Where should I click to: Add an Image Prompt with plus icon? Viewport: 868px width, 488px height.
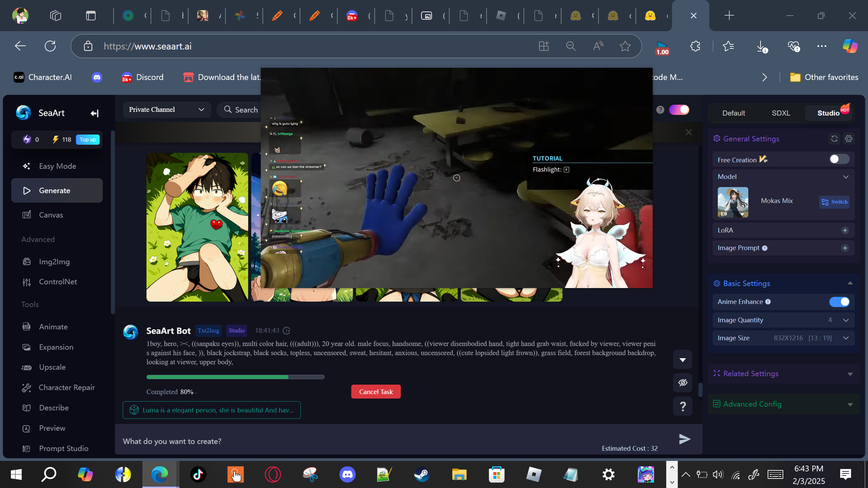[845, 248]
